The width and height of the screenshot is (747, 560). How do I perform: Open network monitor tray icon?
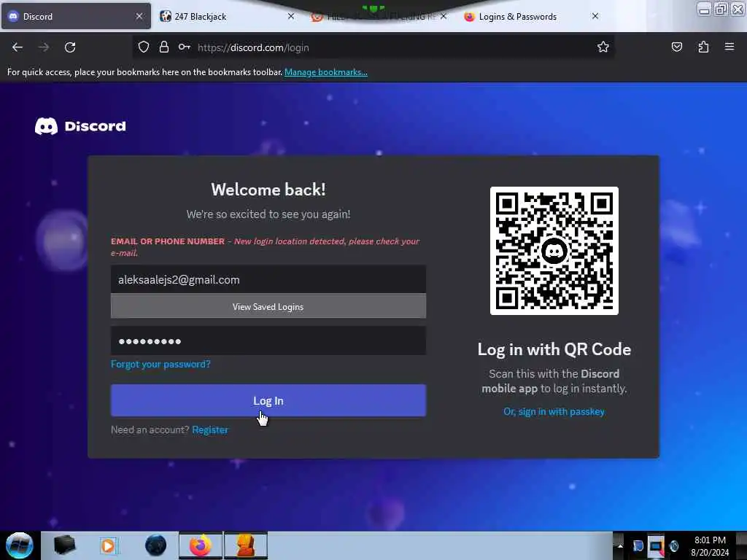tap(656, 546)
